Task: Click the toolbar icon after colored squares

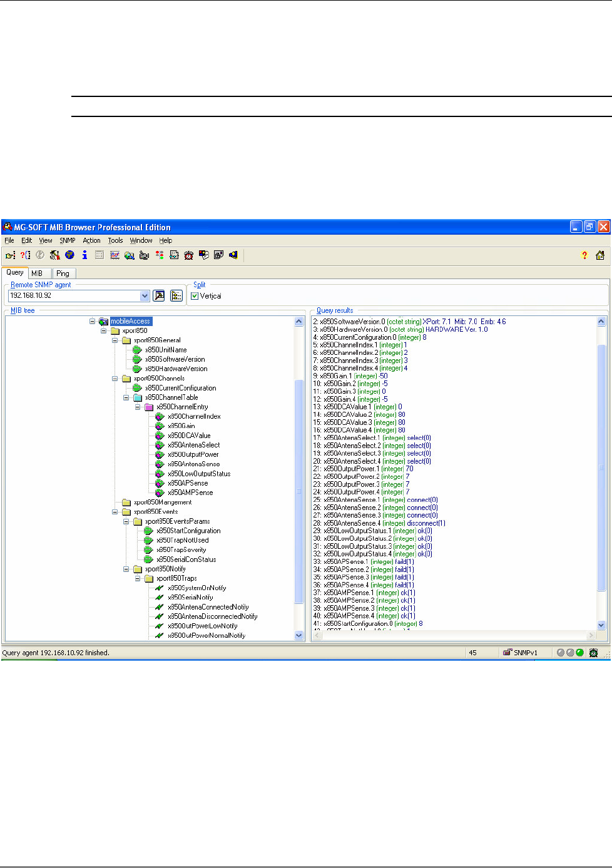Action: (x=218, y=255)
